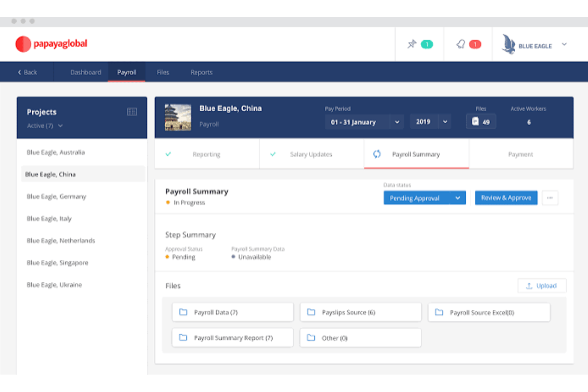Open the Pending Approval data status dropdown

(x=425, y=198)
